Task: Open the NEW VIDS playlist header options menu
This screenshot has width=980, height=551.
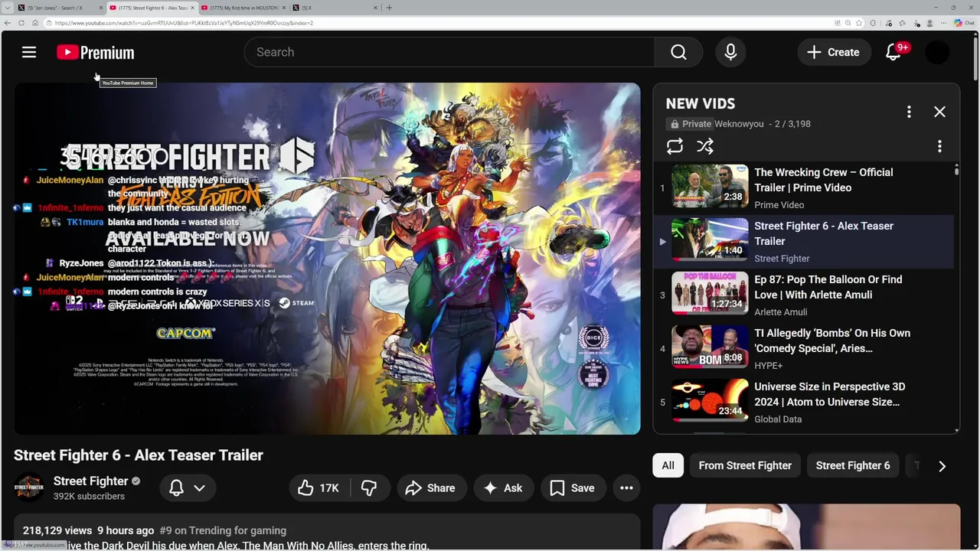Action: pos(909,112)
